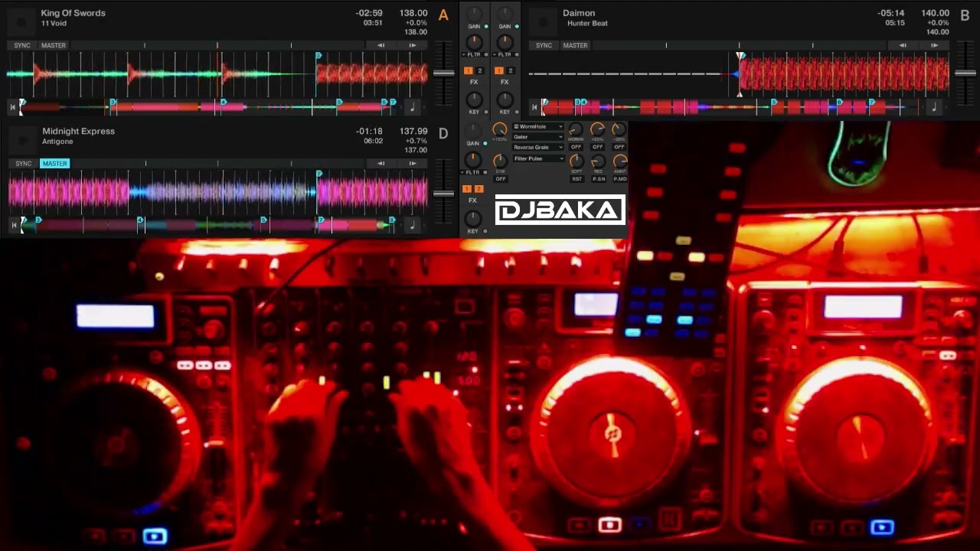Expand FLTR type arrow on Deck D channel
This screenshot has height=551, width=980.
462,172
